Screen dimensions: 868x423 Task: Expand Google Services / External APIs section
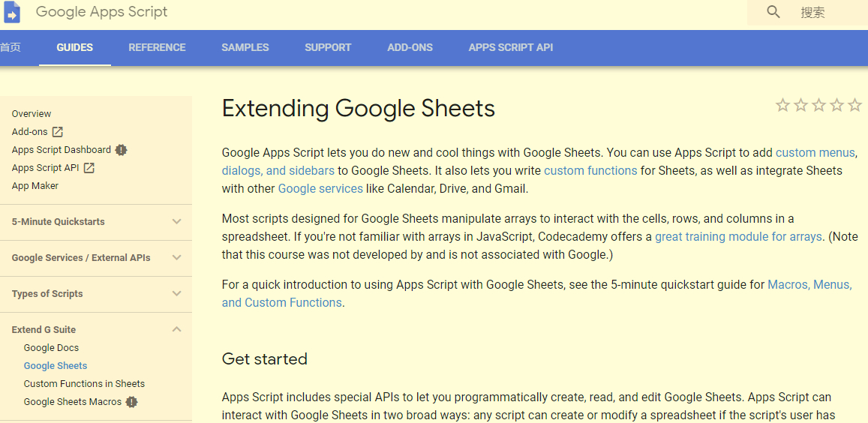point(176,257)
